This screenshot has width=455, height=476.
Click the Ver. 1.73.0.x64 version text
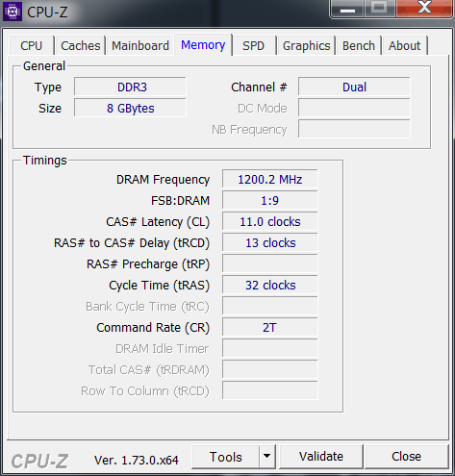click(x=137, y=461)
